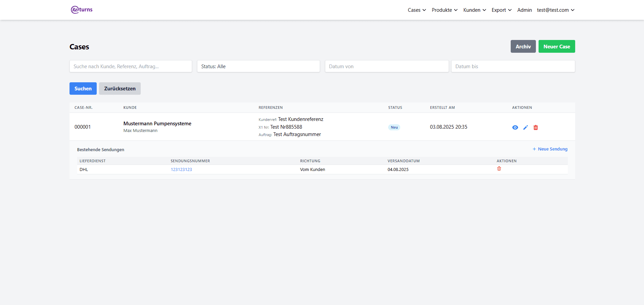This screenshot has height=305, width=644.
Task: Click the Datum von date field
Action: tap(386, 67)
